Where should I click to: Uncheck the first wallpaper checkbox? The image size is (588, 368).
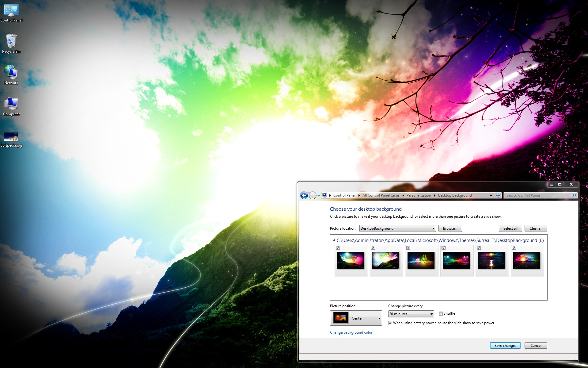(338, 248)
